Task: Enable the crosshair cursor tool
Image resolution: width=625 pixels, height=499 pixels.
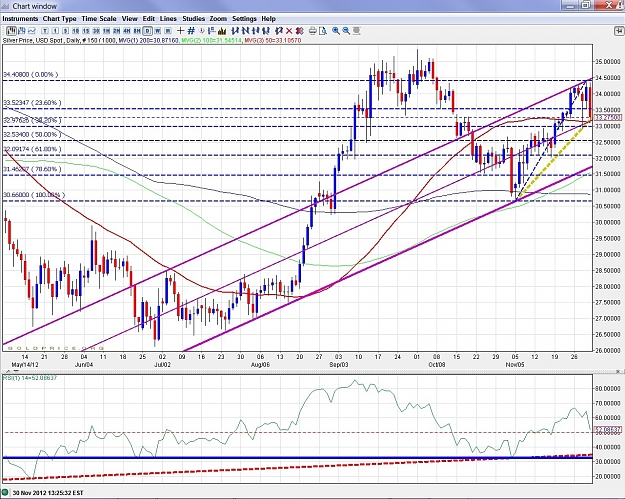Action: pyautogui.click(x=181, y=31)
